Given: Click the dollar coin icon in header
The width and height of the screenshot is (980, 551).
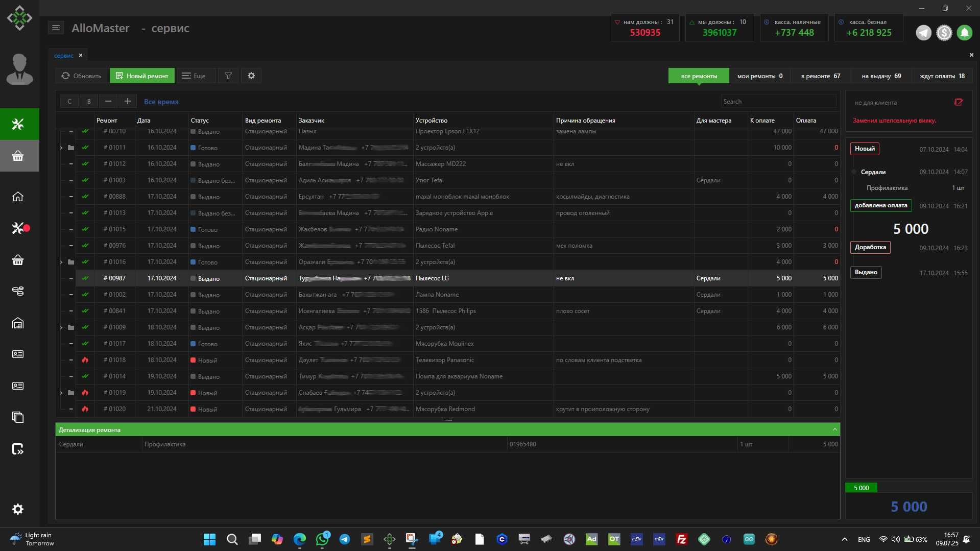Looking at the screenshot, I should [944, 33].
